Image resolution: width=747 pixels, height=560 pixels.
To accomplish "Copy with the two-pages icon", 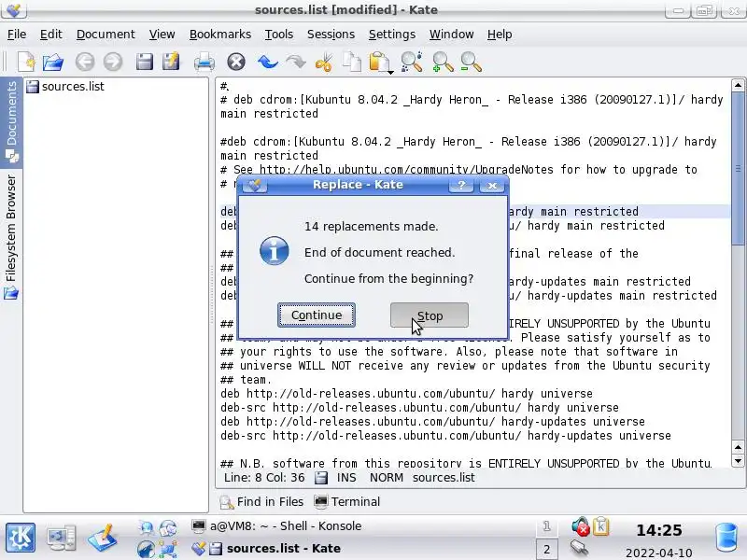I will pyautogui.click(x=352, y=62).
